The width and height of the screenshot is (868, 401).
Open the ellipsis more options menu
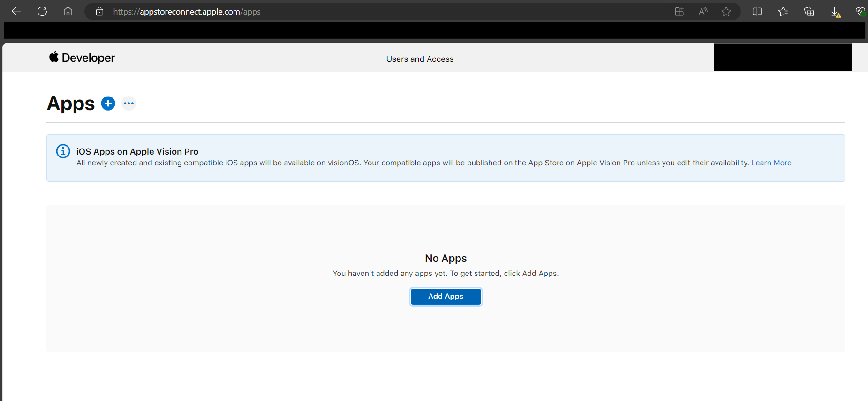[129, 104]
